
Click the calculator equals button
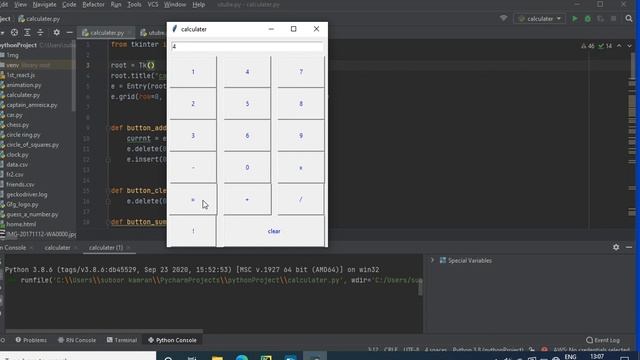tap(193, 200)
